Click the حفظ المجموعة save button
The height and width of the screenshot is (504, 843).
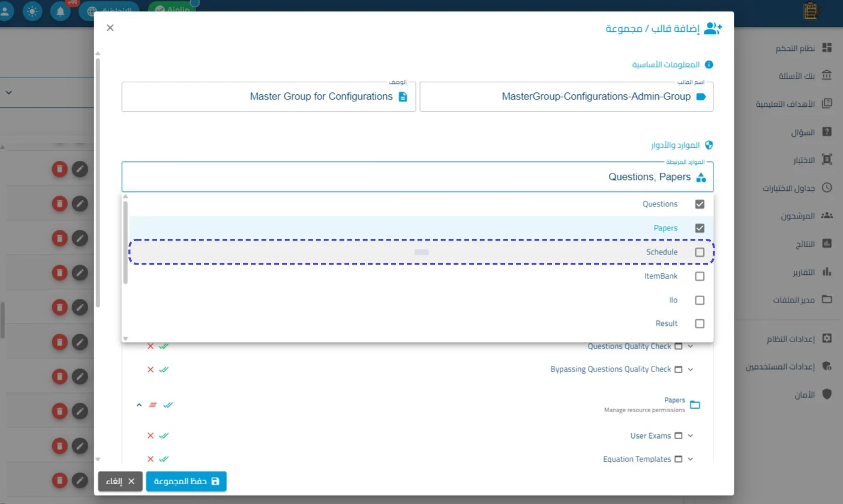point(186,481)
